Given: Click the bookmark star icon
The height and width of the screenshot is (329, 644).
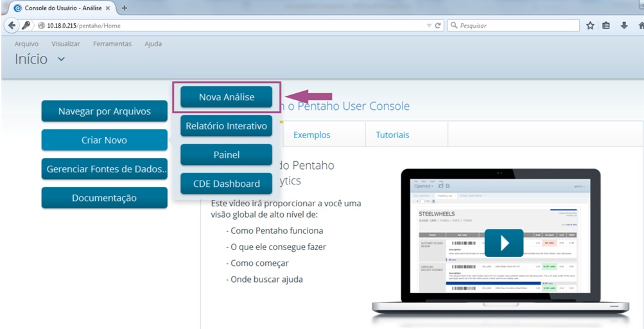Looking at the screenshot, I should pos(590,26).
